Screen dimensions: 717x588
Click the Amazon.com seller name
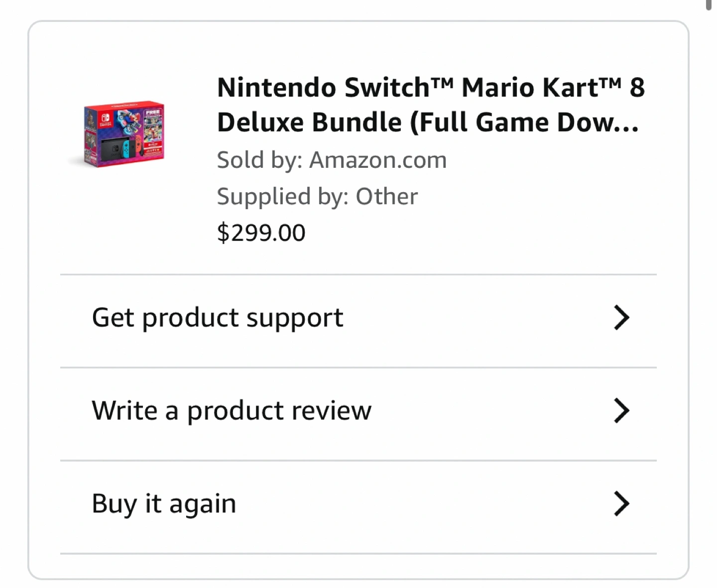pyautogui.click(x=378, y=160)
